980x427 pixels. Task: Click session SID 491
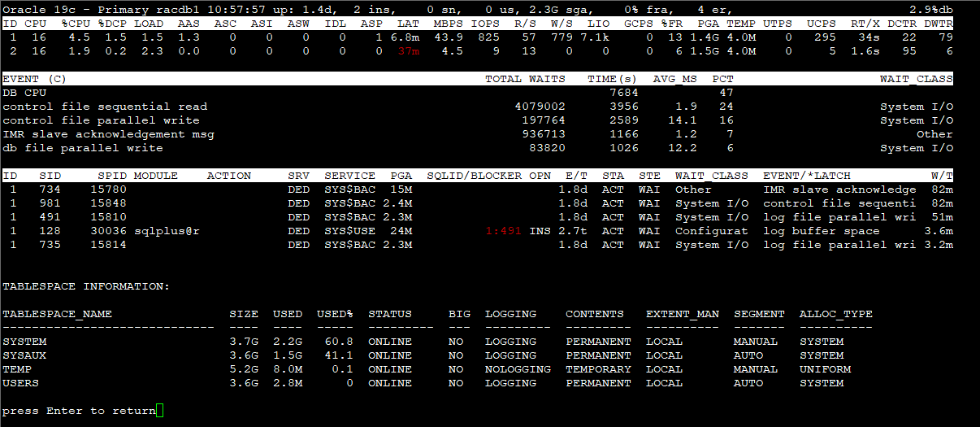tap(50, 217)
